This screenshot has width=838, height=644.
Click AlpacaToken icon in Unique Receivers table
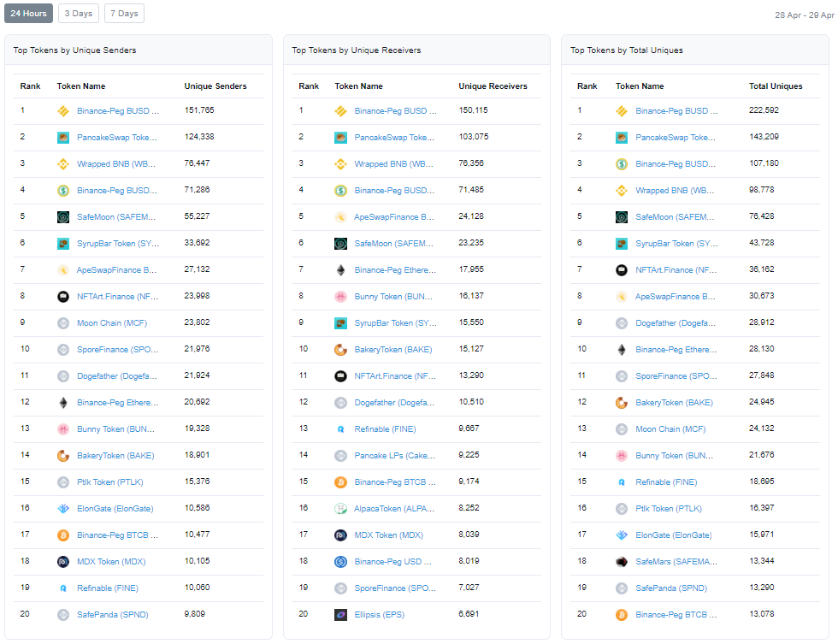340,509
